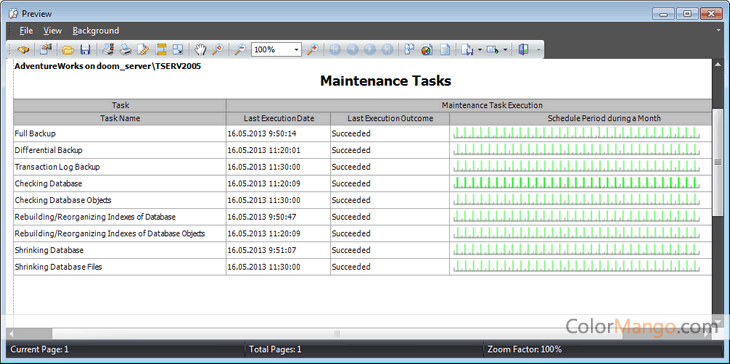Click "Succeeded" in the Full Backup row
The height and width of the screenshot is (364, 730).
tap(351, 134)
